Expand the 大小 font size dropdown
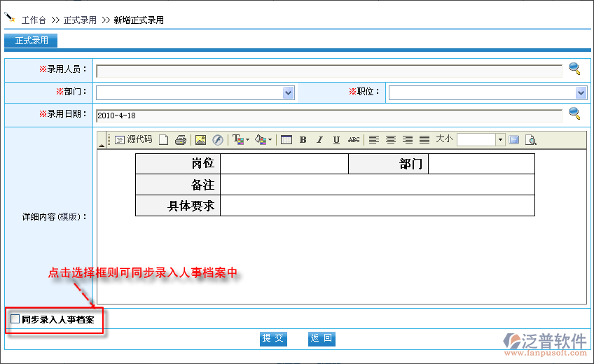 click(x=500, y=140)
